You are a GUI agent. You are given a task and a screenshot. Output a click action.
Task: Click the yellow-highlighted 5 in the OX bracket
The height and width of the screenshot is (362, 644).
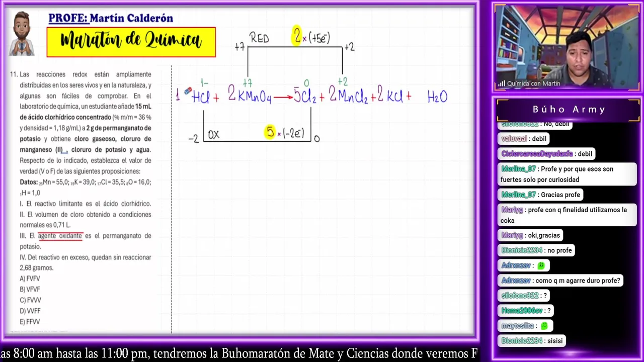(270, 132)
